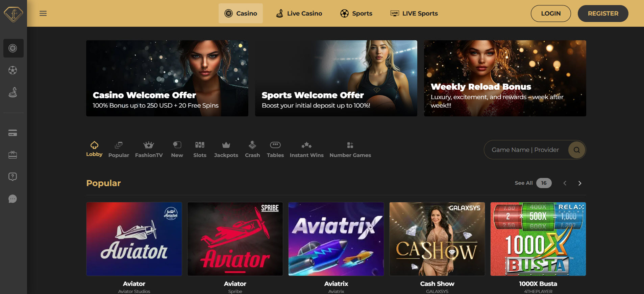Screen dimensions: 644x294
Task: Open Aviator by Aviator Studios thumbnail
Action: pyautogui.click(x=134, y=239)
